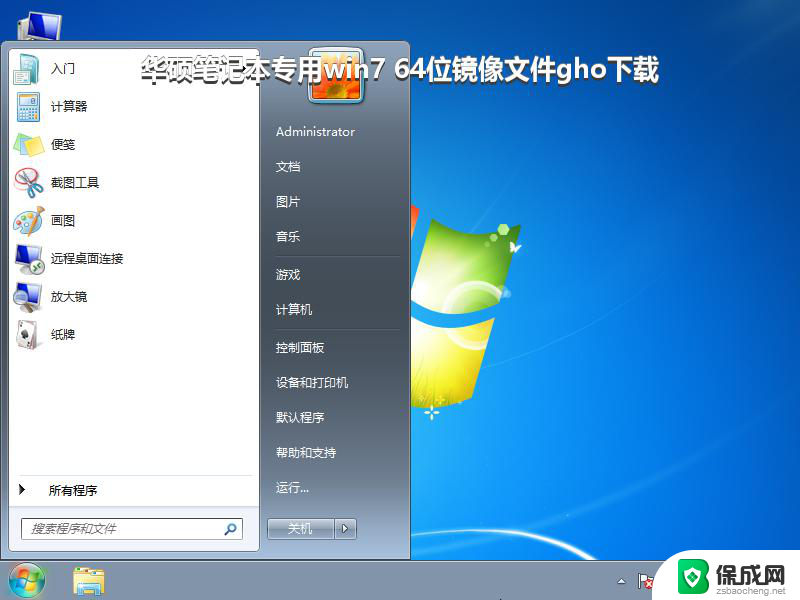
Task: Open the Administrator personal folder
Action: click(315, 132)
